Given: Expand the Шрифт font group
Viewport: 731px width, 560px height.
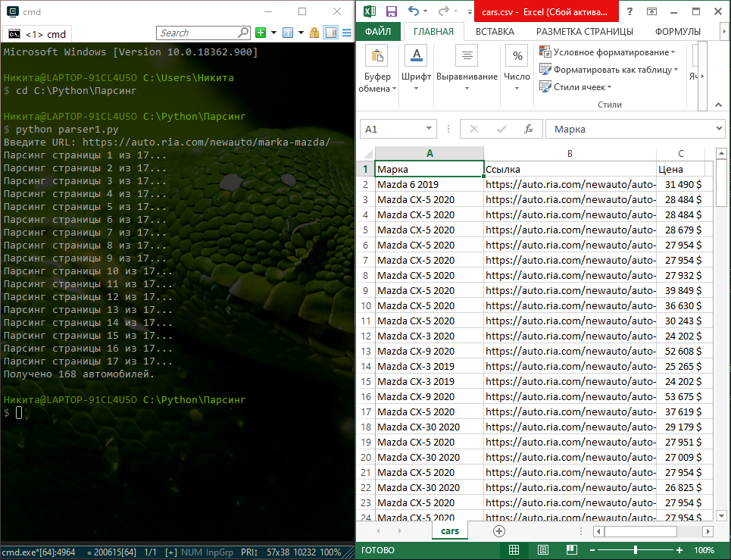Looking at the screenshot, I should coord(417,68).
